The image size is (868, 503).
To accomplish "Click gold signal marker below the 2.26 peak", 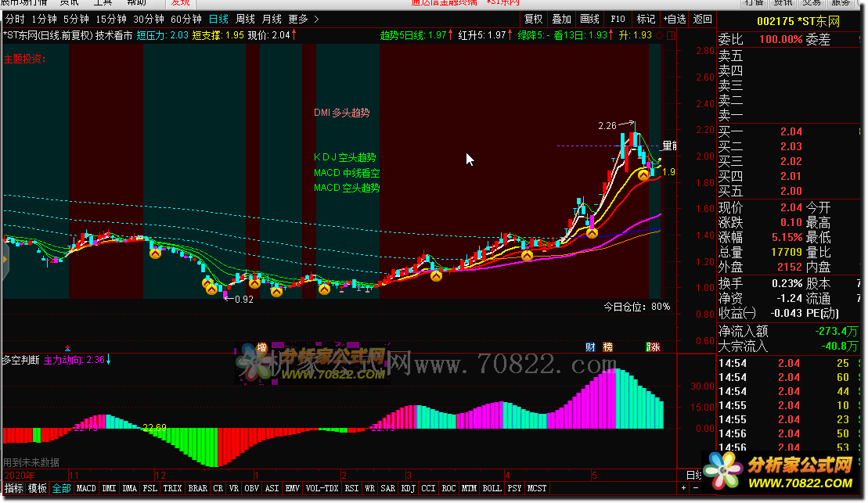I will click(x=643, y=175).
